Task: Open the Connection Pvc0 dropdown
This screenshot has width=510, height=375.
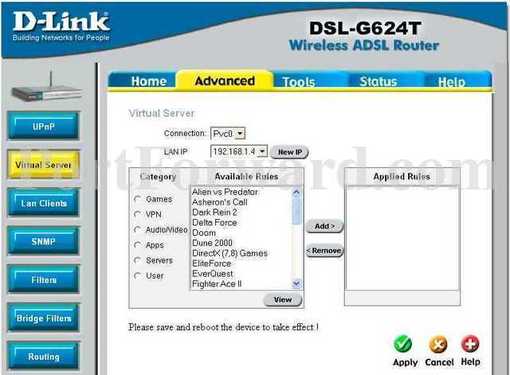Action: tap(228, 134)
